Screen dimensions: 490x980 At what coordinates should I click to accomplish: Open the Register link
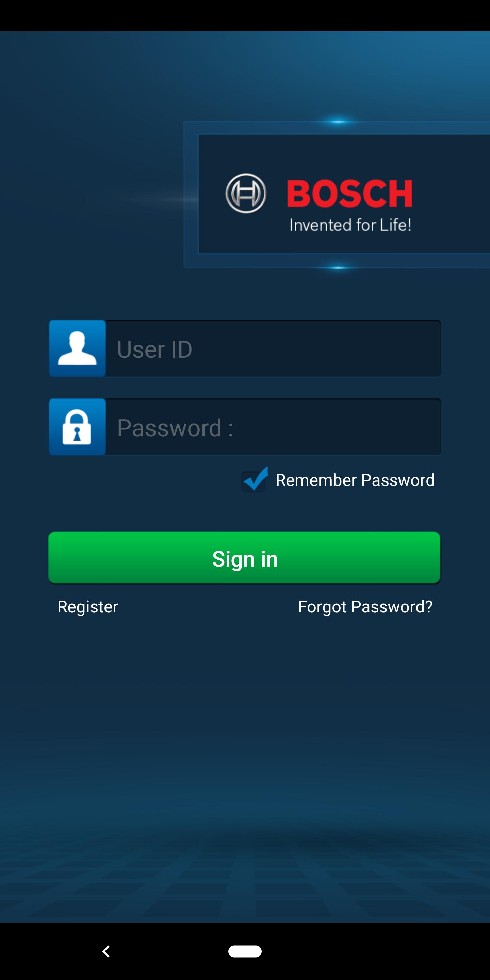[x=87, y=607]
